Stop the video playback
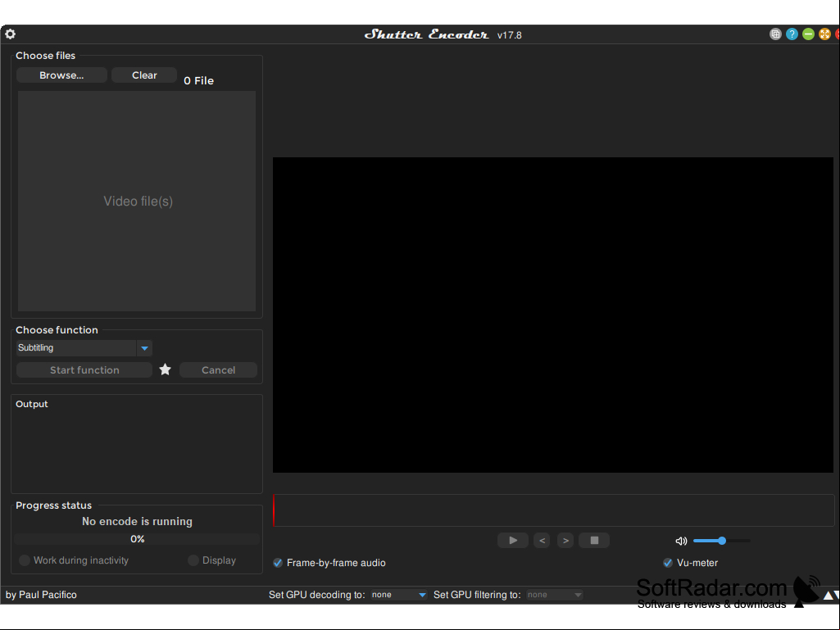The image size is (840, 630). point(594,541)
